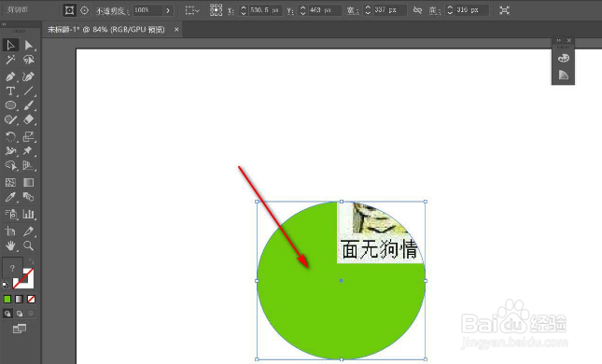Click the width stepper arrows
The width and height of the screenshot is (602, 364).
tap(368, 10)
